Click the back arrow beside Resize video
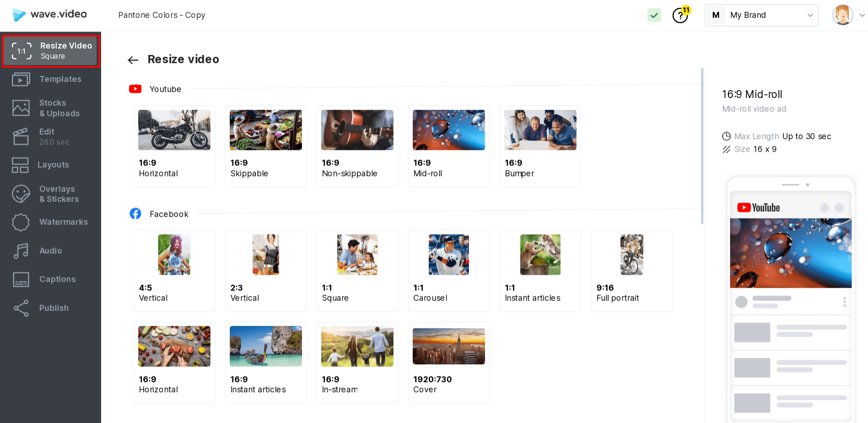The width and height of the screenshot is (868, 423). click(x=133, y=60)
